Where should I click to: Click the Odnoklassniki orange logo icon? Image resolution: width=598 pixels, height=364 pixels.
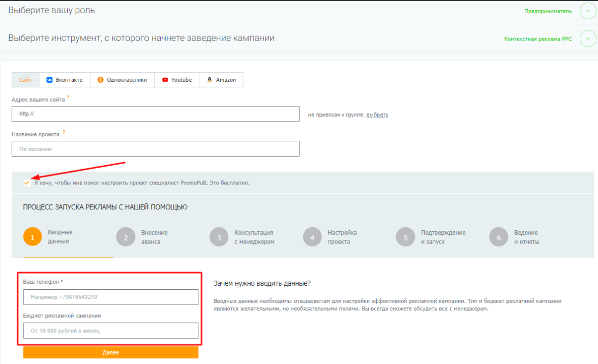point(101,80)
